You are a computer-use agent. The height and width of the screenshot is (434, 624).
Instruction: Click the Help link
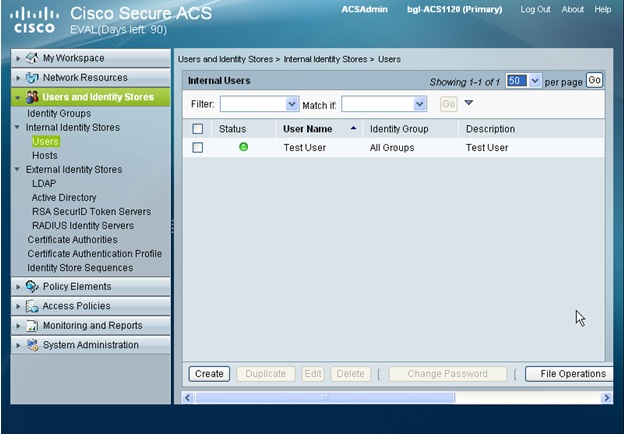pyautogui.click(x=603, y=10)
